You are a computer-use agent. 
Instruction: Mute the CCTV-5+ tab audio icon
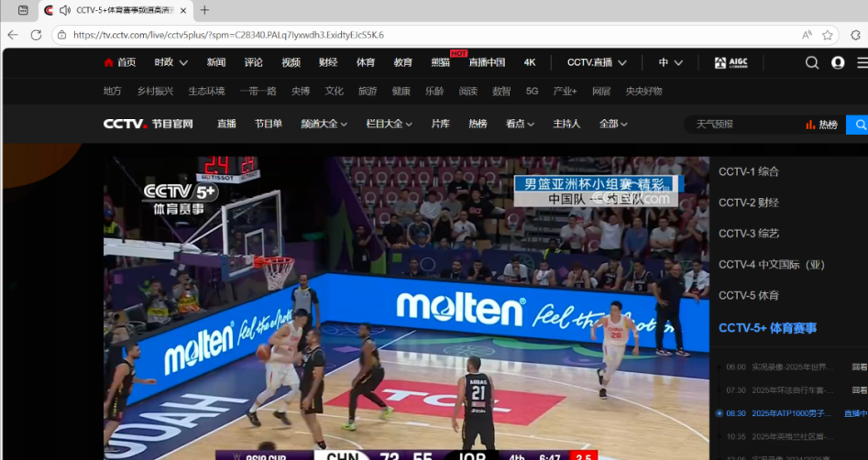[65, 10]
